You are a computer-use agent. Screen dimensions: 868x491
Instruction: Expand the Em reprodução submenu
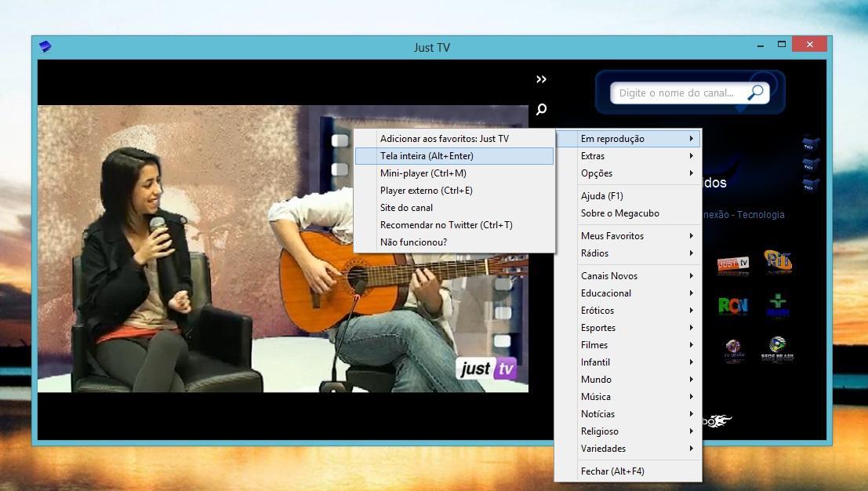(x=628, y=138)
